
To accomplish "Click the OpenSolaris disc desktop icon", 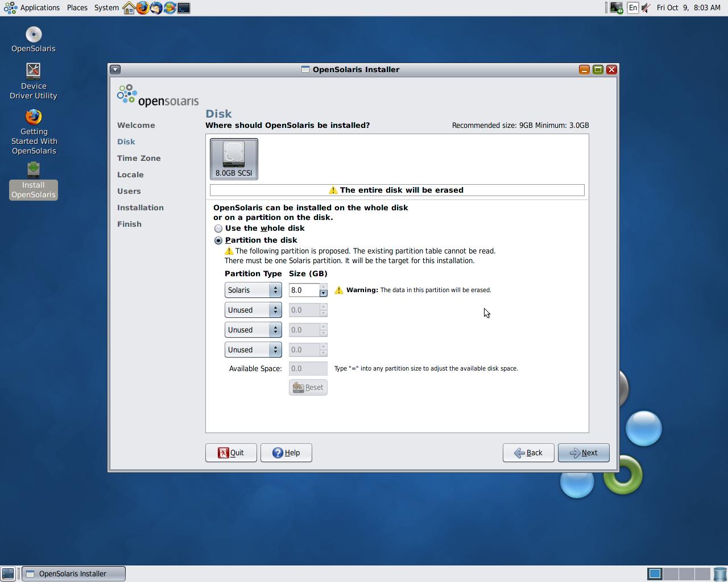I will click(34, 39).
